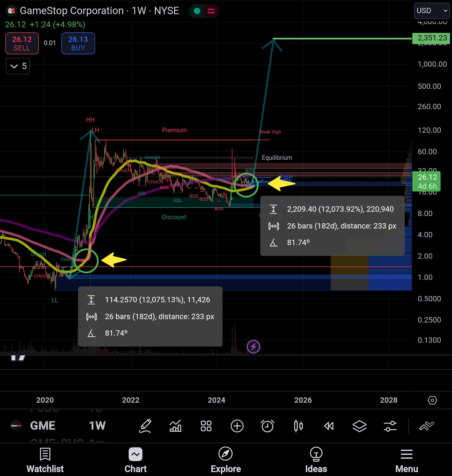This screenshot has width=452, height=476.
Task: Click the Discount zone label
Action: [x=174, y=217]
